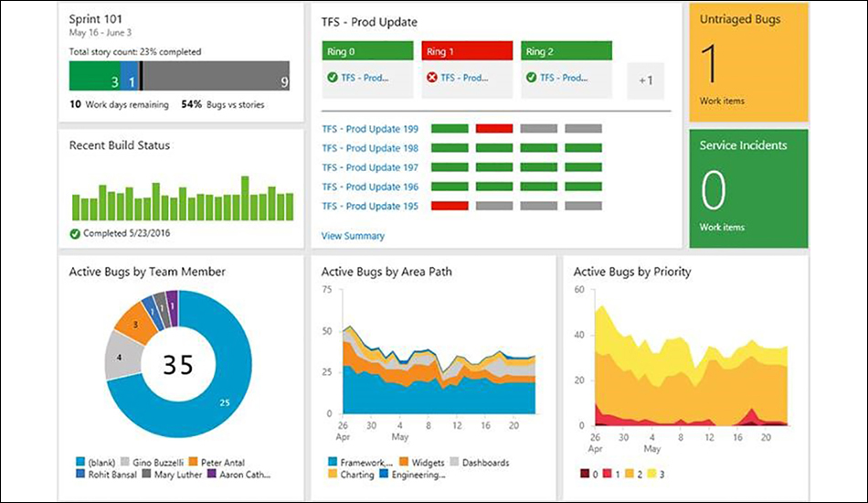Open the TFS - Prod Update 195 release
Screen dimensions: 868x503
tap(370, 206)
